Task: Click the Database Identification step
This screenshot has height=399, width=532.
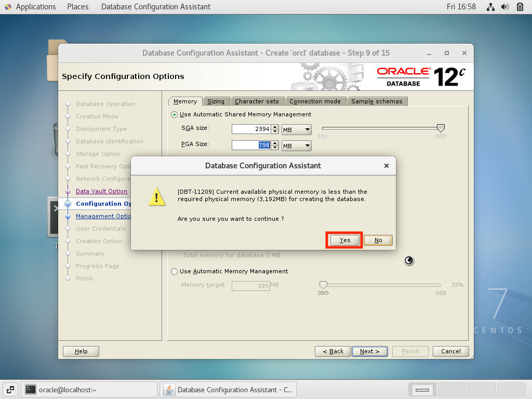Action: (109, 141)
